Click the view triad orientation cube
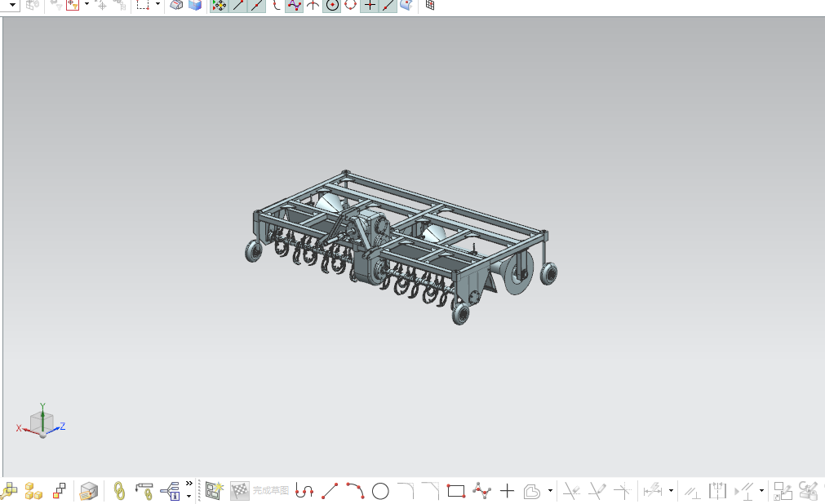The image size is (825, 504). (42, 422)
